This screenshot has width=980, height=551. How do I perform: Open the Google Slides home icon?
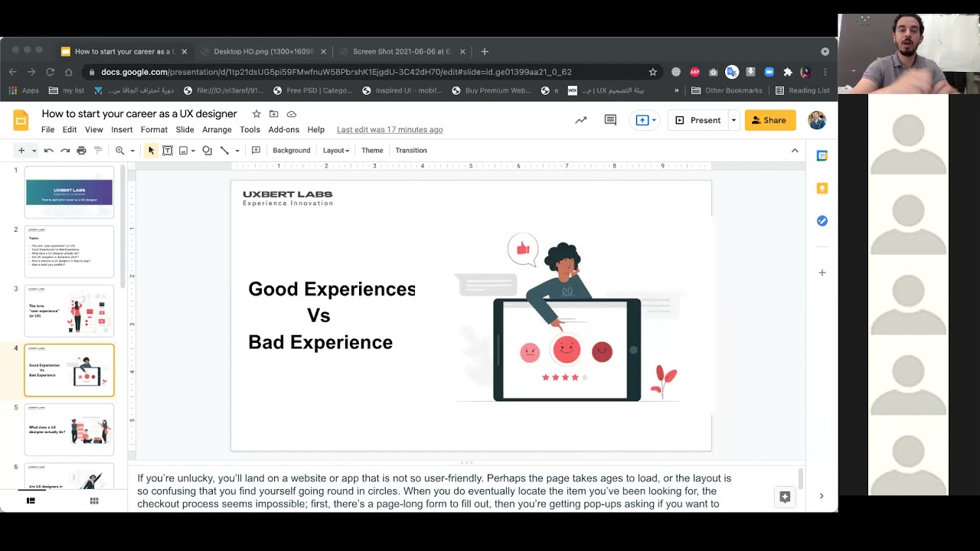(21, 120)
